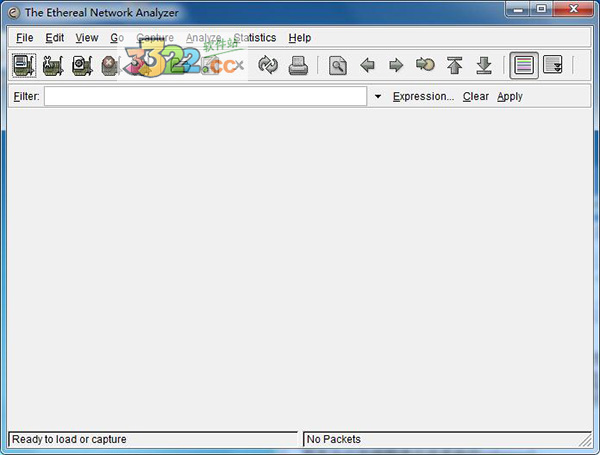Expand the filter history dropdown arrow

(378, 96)
